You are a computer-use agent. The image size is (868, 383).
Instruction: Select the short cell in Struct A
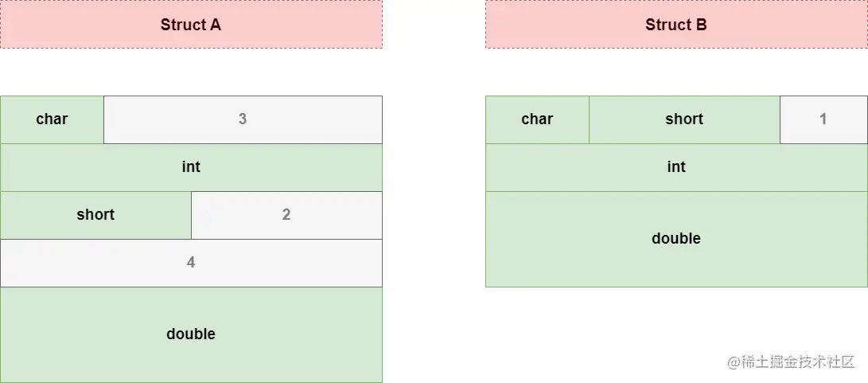point(95,215)
